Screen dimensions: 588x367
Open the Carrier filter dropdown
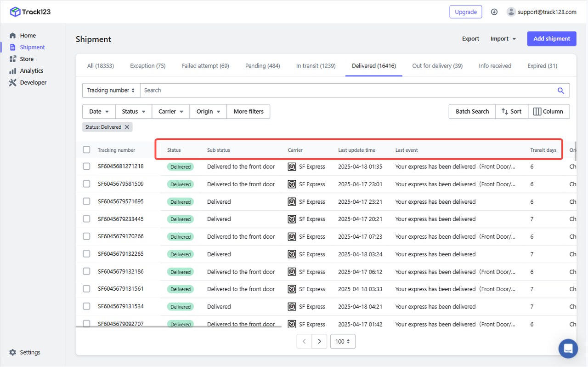click(171, 111)
